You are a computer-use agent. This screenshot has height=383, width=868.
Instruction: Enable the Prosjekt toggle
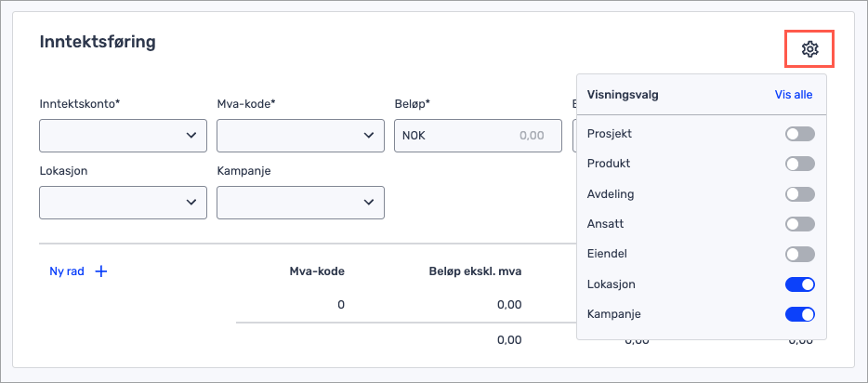tap(799, 134)
